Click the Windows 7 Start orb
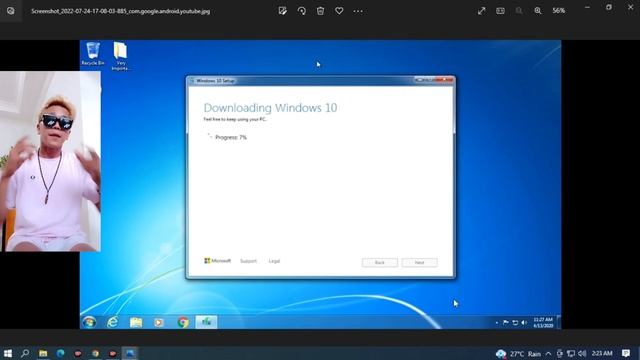Viewport: 640px width, 360px height. click(x=89, y=322)
